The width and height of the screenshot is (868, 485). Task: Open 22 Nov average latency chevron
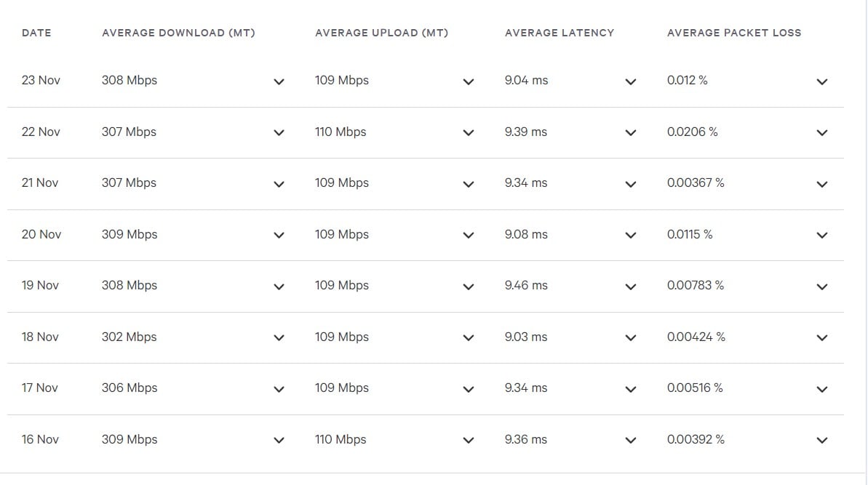tap(631, 133)
